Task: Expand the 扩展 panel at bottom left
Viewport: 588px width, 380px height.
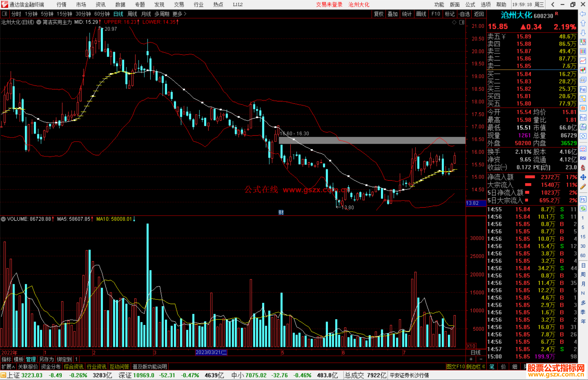Action: click(x=8, y=367)
